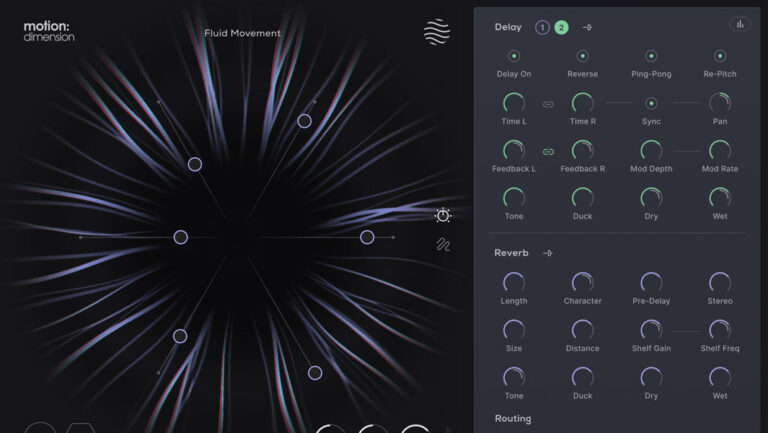Screen dimensions: 768x433
Task: Click the Time L knob
Action: click(x=514, y=103)
